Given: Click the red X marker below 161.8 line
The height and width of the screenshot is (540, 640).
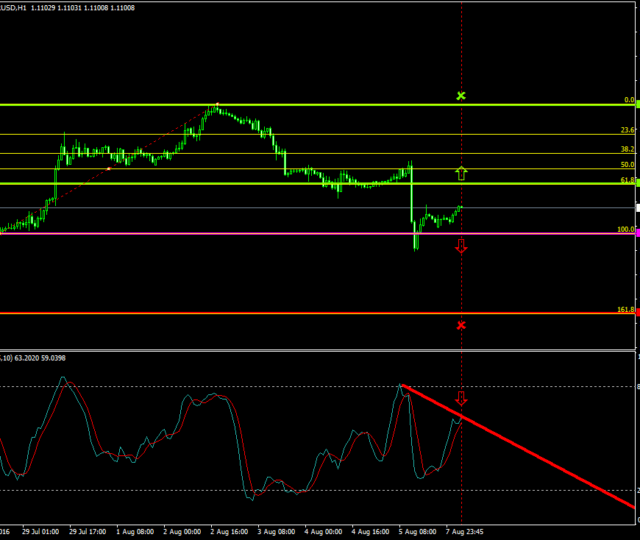Looking at the screenshot, I should [x=461, y=325].
